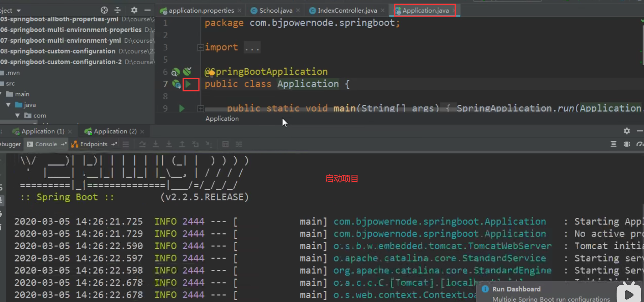This screenshot has height=302, width=644.
Task: Expand folded import block on line 3
Action: pos(200,47)
